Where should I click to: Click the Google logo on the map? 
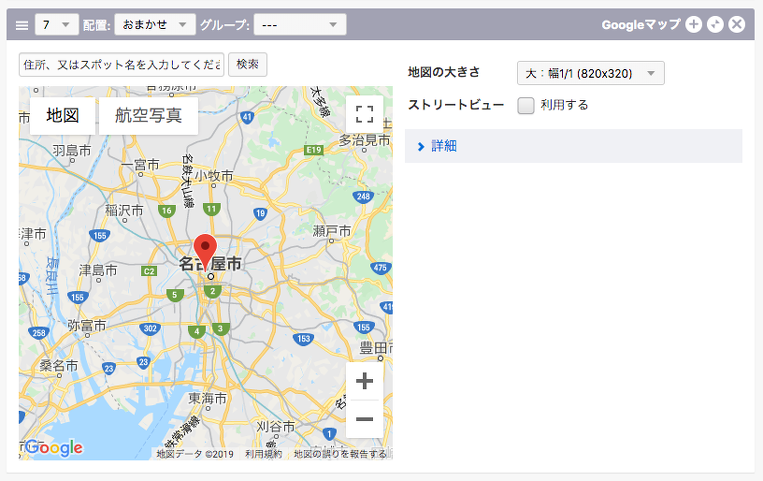54,447
